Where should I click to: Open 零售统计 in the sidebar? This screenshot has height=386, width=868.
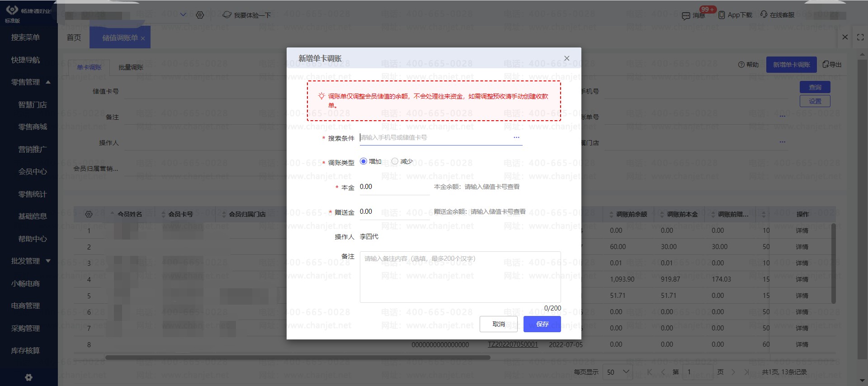pos(33,194)
